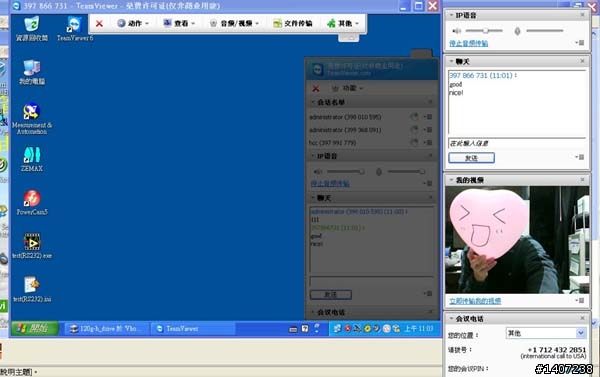This screenshot has height=377, width=600.
Task: Open the Recycle Bin desktop icon
Action: tap(32, 29)
